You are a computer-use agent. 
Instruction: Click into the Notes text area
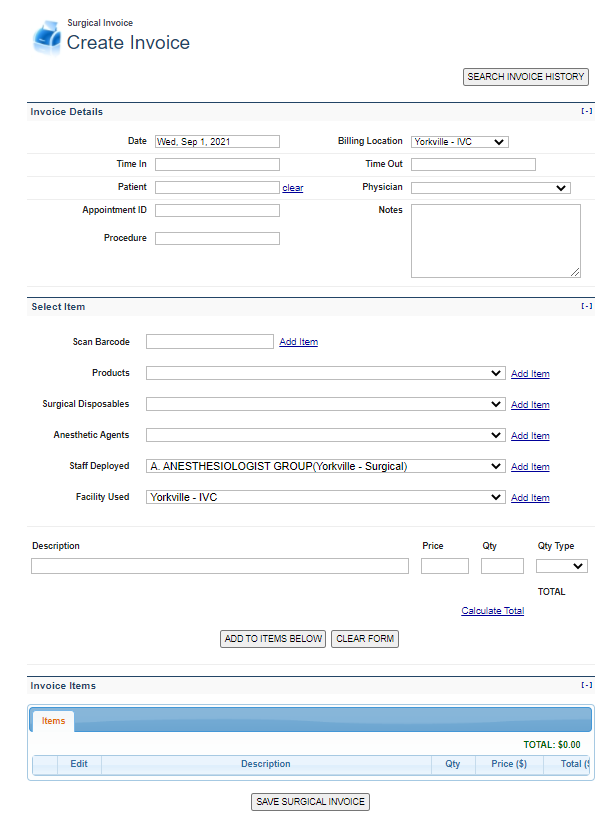[x=495, y=240]
